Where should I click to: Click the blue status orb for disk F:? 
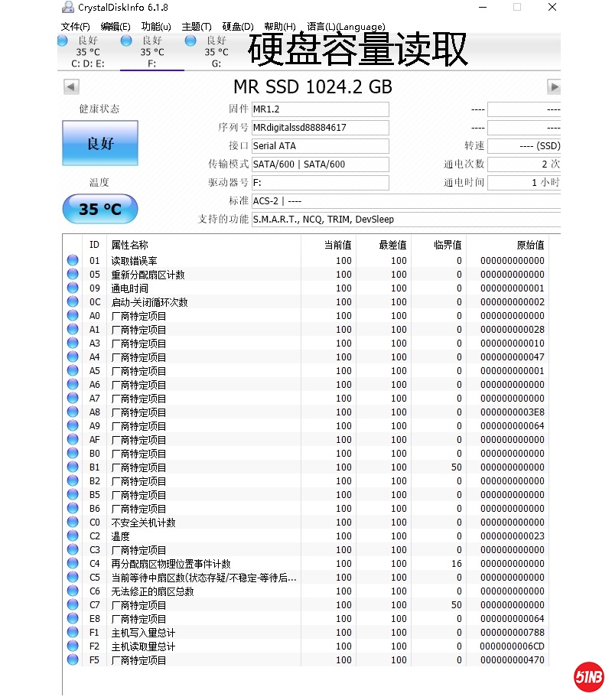pos(126,41)
